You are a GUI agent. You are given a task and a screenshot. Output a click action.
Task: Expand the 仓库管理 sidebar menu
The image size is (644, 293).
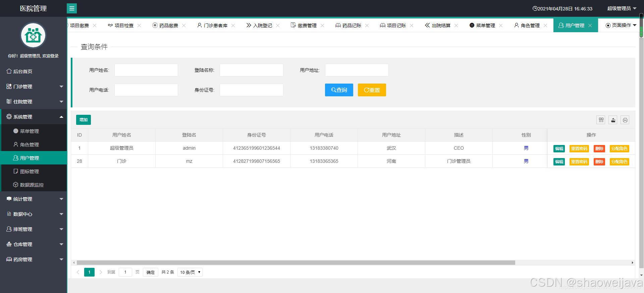click(x=34, y=244)
